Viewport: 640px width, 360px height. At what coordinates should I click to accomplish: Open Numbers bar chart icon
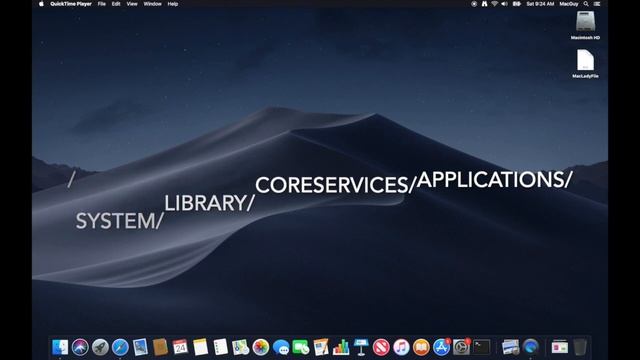[x=341, y=347]
